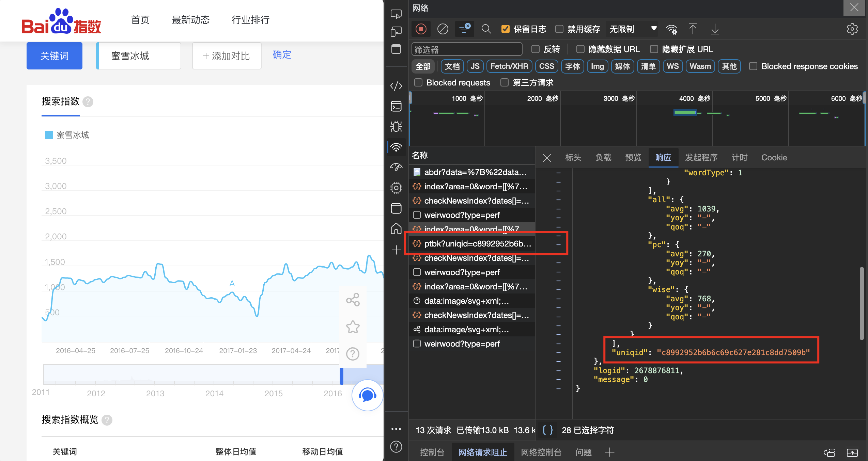Open the 无限制 throttling dropdown
Viewport: 868px width, 461px height.
pos(632,29)
